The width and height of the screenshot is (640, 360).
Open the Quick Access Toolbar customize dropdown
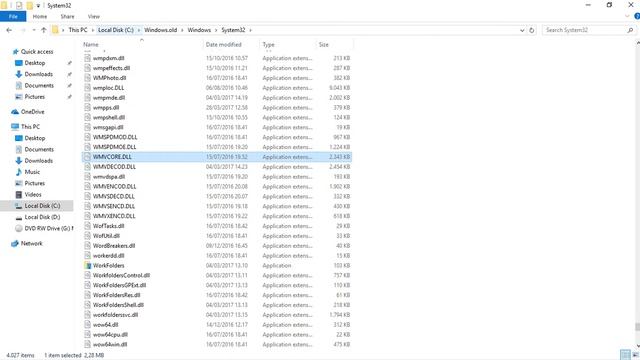tap(38, 6)
